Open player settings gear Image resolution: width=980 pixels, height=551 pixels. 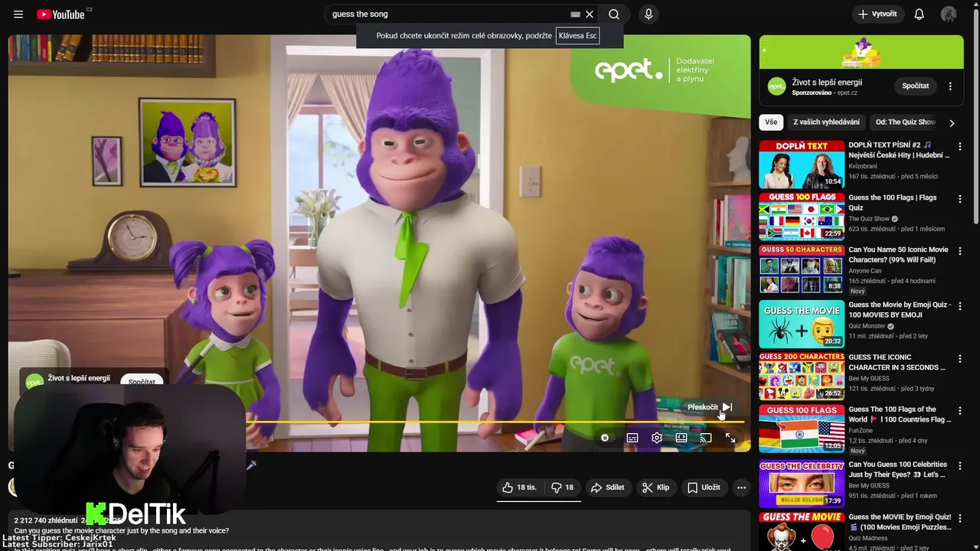pos(657,438)
